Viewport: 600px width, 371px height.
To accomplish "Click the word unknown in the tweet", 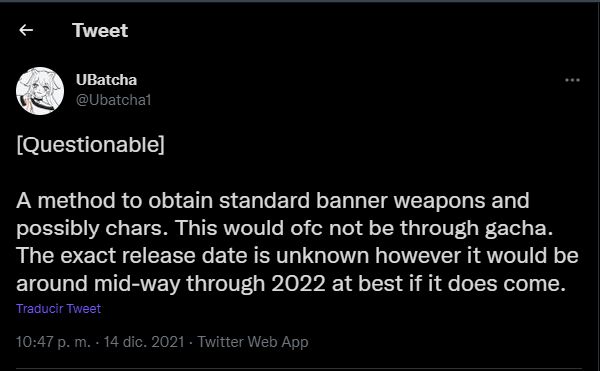I will (323, 255).
